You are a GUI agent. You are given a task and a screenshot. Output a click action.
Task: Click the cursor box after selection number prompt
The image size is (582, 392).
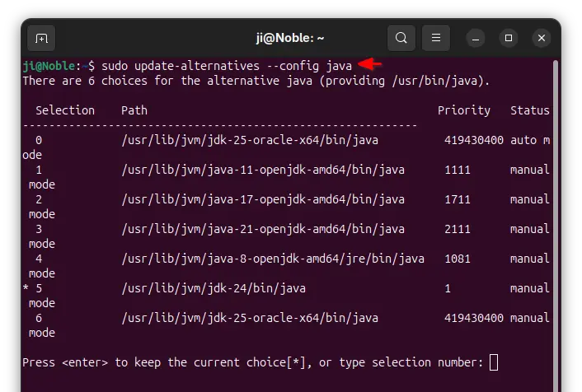494,362
